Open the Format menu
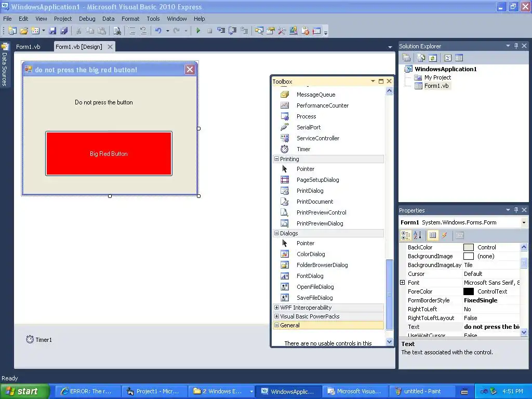This screenshot has height=399, width=532. click(130, 19)
